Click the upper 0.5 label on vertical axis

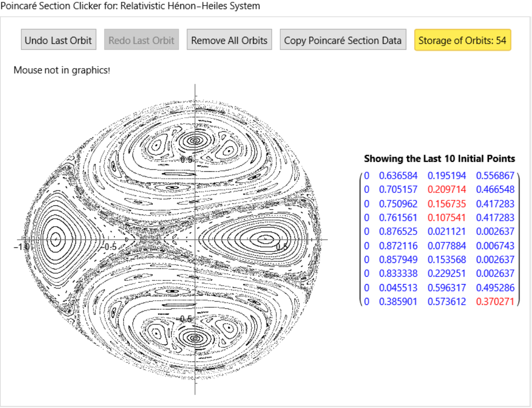(186, 159)
